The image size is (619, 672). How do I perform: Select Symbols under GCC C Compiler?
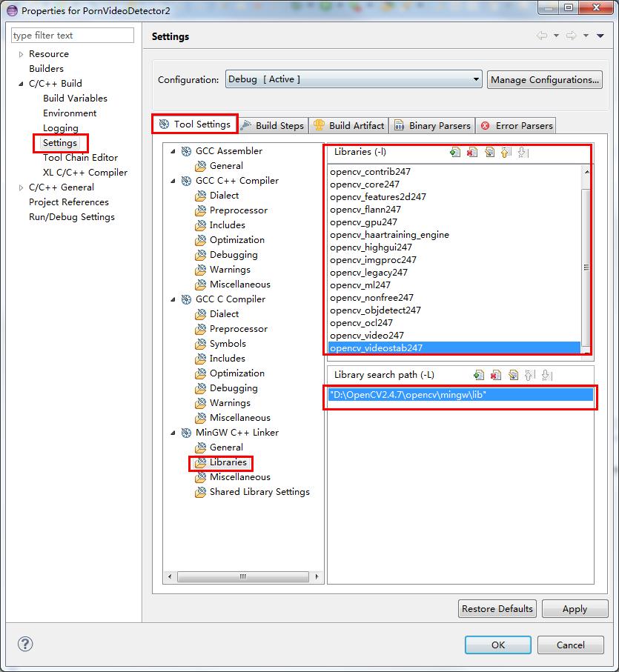228,344
